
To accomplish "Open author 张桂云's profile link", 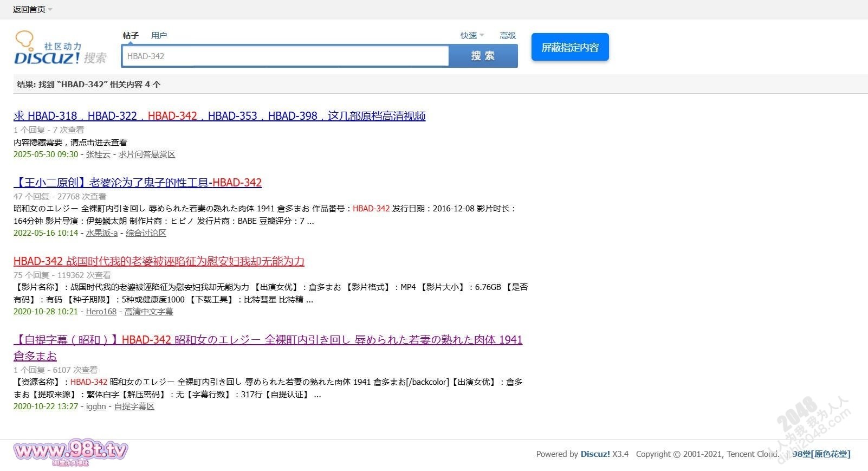I will point(98,154).
